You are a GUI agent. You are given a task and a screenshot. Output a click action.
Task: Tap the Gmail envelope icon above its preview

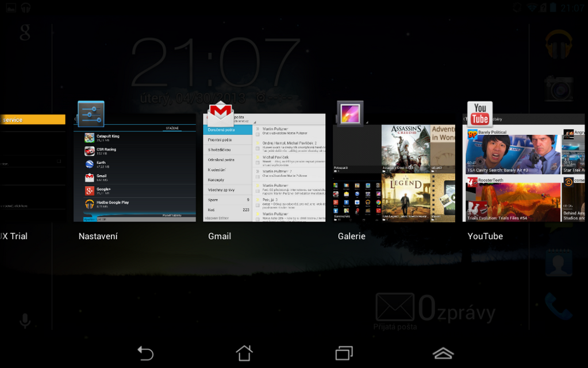pos(221,112)
